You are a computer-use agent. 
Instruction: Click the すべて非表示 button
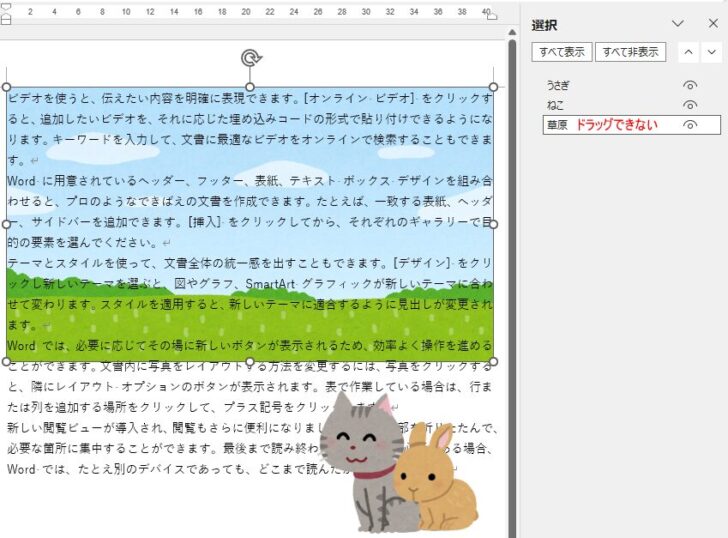630,52
